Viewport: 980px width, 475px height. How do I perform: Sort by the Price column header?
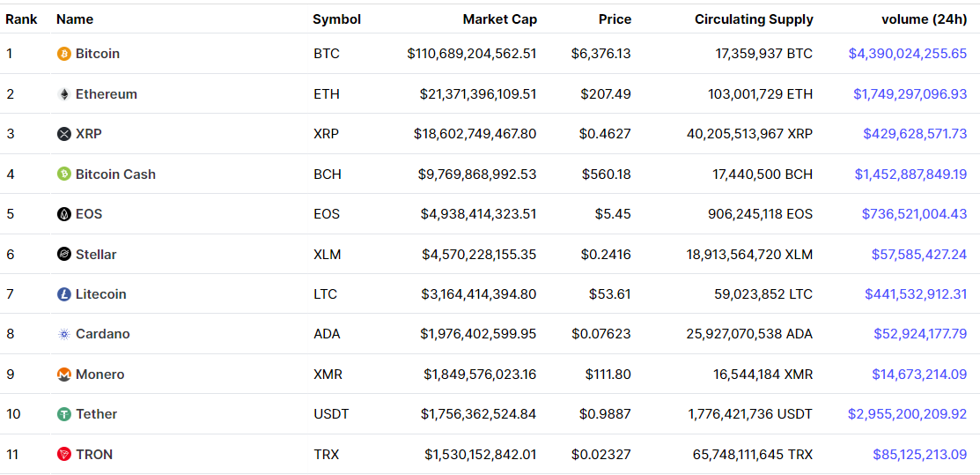click(615, 19)
